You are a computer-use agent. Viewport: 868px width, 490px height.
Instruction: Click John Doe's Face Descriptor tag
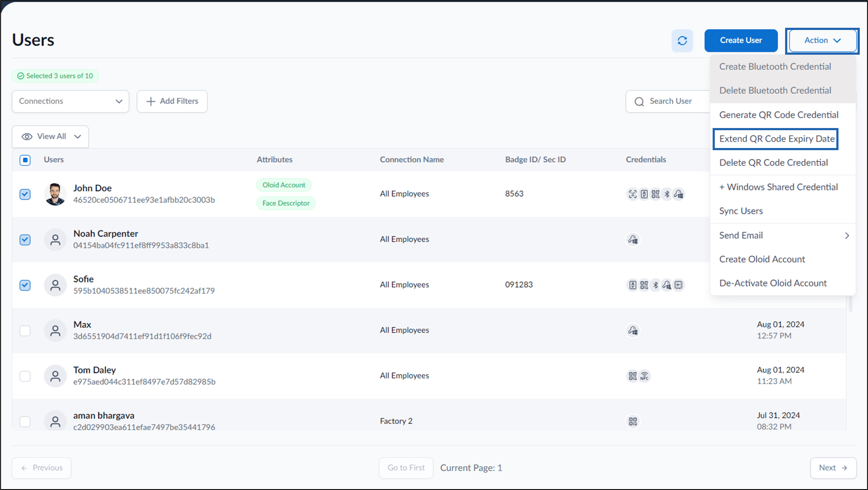pos(286,203)
